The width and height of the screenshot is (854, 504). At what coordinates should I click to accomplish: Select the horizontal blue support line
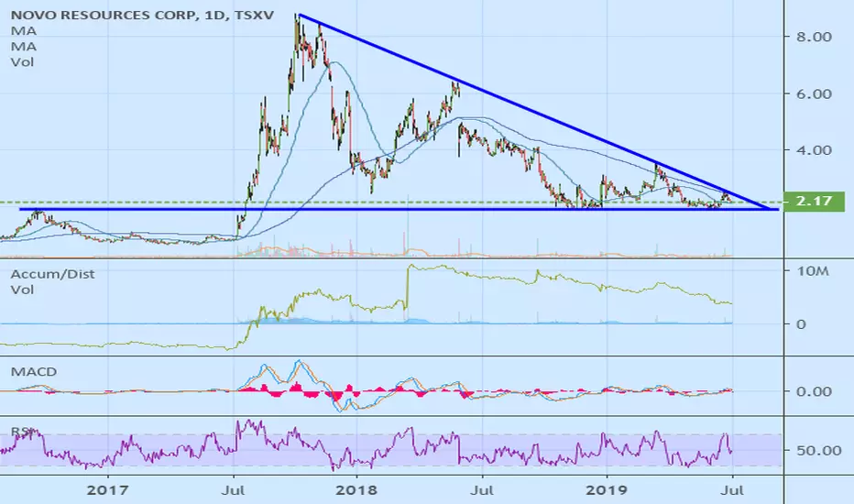[398, 209]
